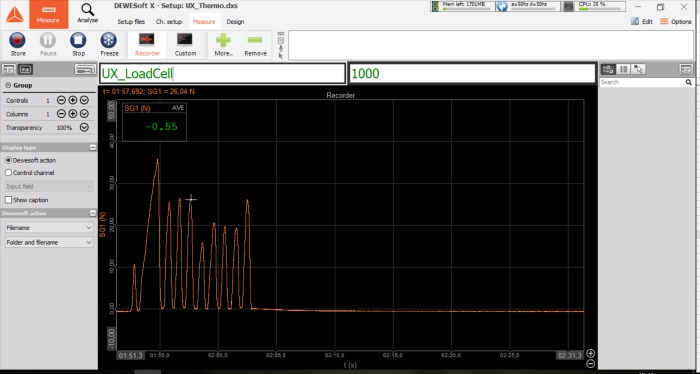The width and height of the screenshot is (700, 374).
Task: Collapse the Display type section
Action: [92, 147]
